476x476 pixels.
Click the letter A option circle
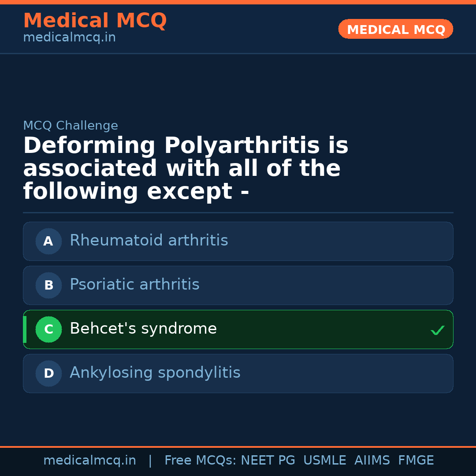pos(48,241)
